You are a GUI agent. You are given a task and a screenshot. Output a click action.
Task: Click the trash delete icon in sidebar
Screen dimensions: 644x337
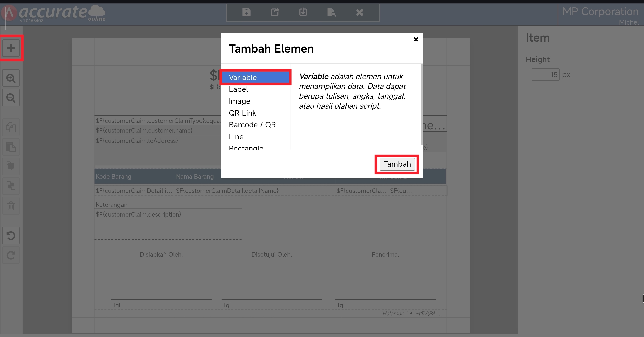pyautogui.click(x=11, y=206)
